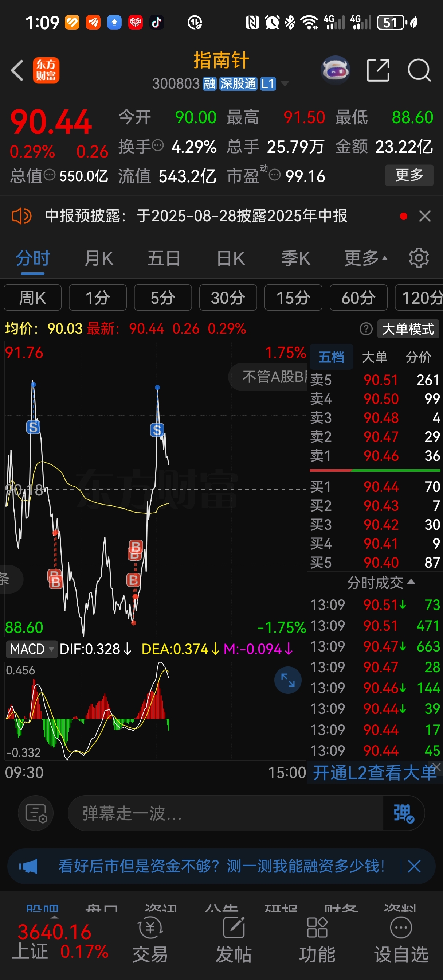Tap the 卖1 price 90.46 row
443x980 pixels.
pos(375,455)
